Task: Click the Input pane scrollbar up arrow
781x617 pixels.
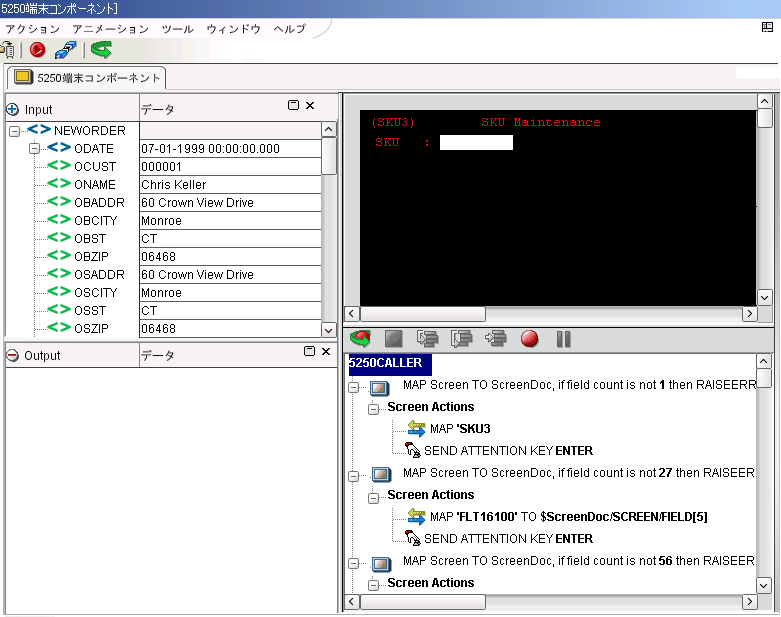Action: pyautogui.click(x=328, y=129)
